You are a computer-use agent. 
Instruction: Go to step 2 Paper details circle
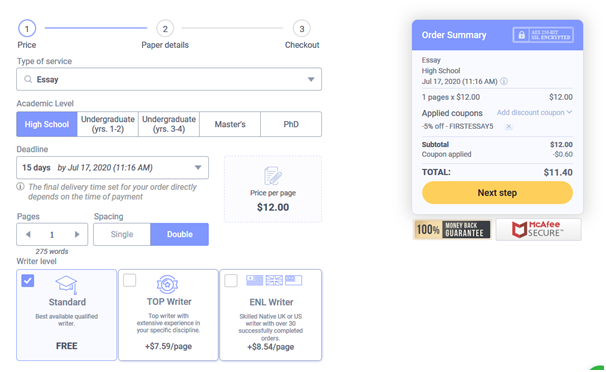pyautogui.click(x=165, y=29)
